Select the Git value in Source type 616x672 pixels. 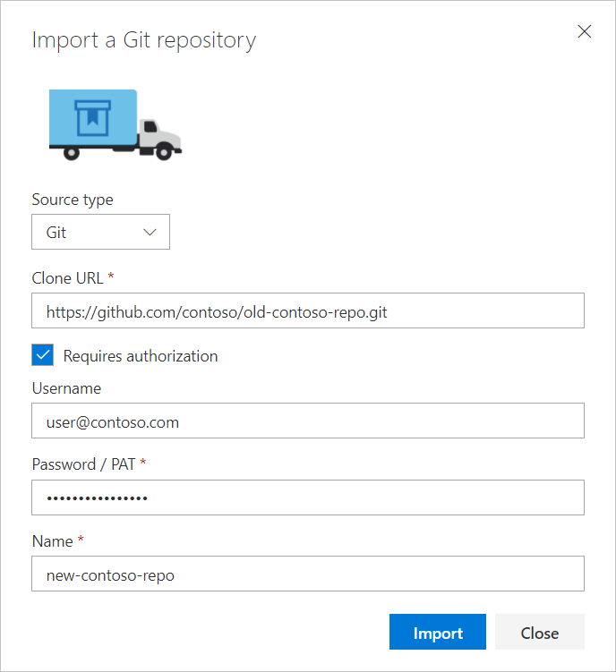coord(57,233)
